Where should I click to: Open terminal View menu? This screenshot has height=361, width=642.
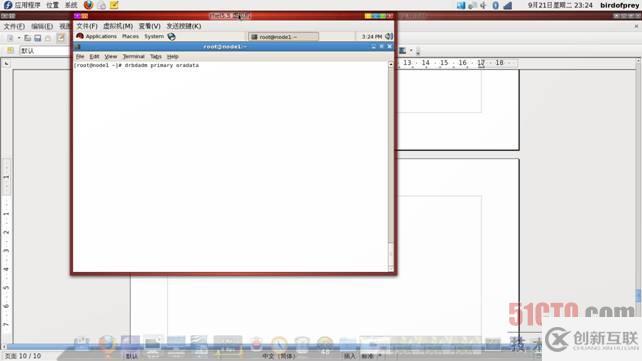click(111, 56)
